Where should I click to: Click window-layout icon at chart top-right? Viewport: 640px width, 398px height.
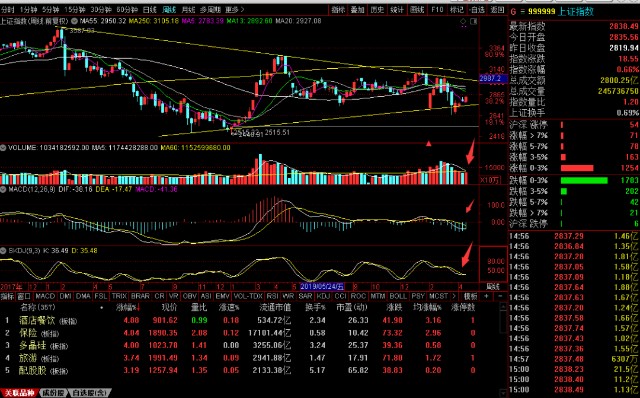click(473, 21)
